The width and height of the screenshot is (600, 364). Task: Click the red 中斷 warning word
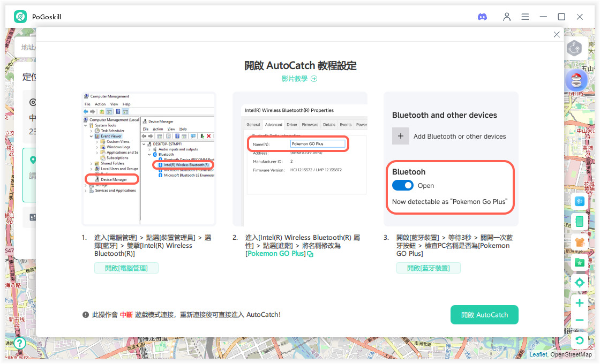tap(126, 315)
